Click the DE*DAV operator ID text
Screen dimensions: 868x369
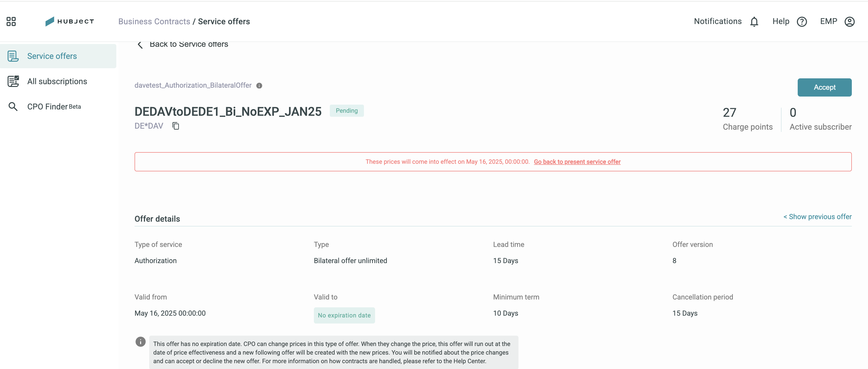tap(149, 126)
